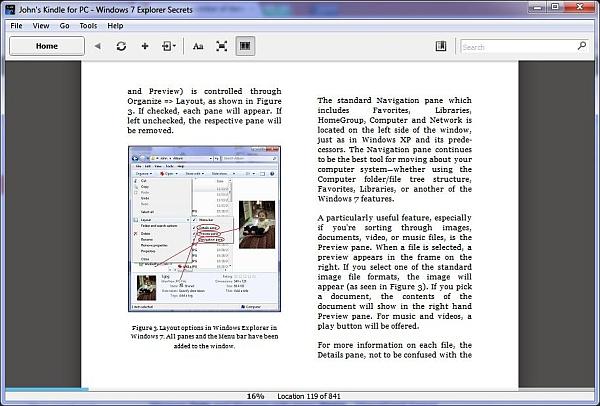Image resolution: width=600 pixels, height=406 pixels.
Task: Click the Figure 3 screenshot image
Action: [204, 228]
